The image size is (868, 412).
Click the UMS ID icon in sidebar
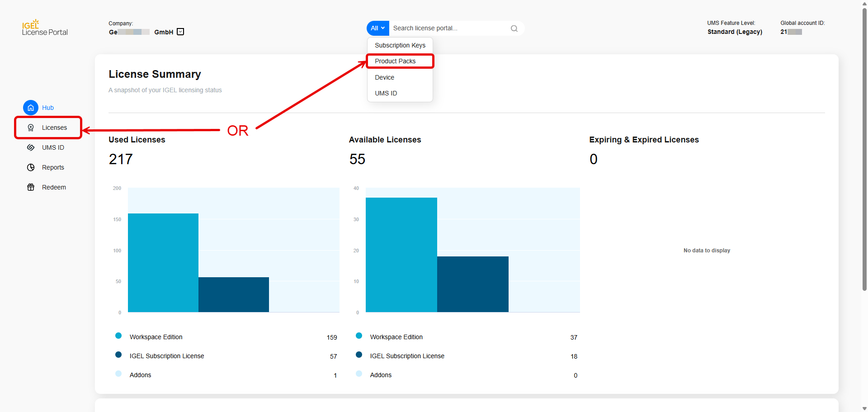pyautogui.click(x=30, y=147)
